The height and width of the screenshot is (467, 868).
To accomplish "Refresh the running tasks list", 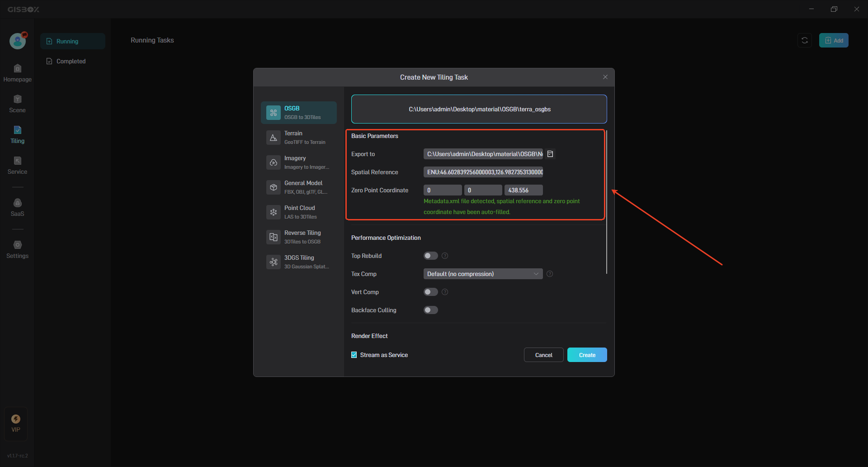I will 805,40.
